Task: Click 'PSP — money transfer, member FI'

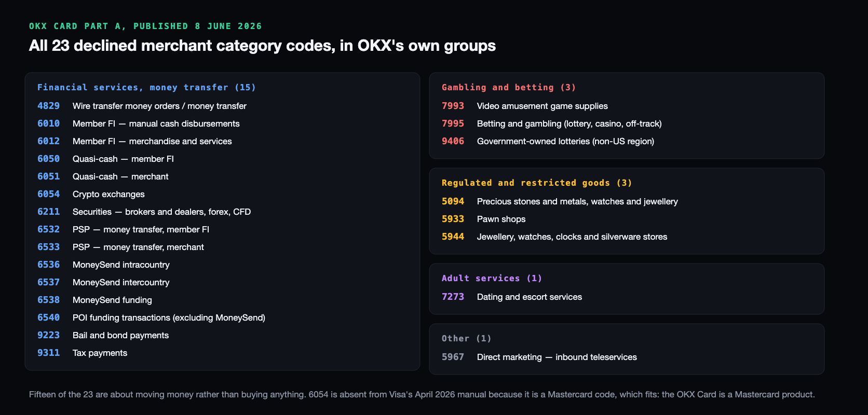Action: (x=141, y=229)
